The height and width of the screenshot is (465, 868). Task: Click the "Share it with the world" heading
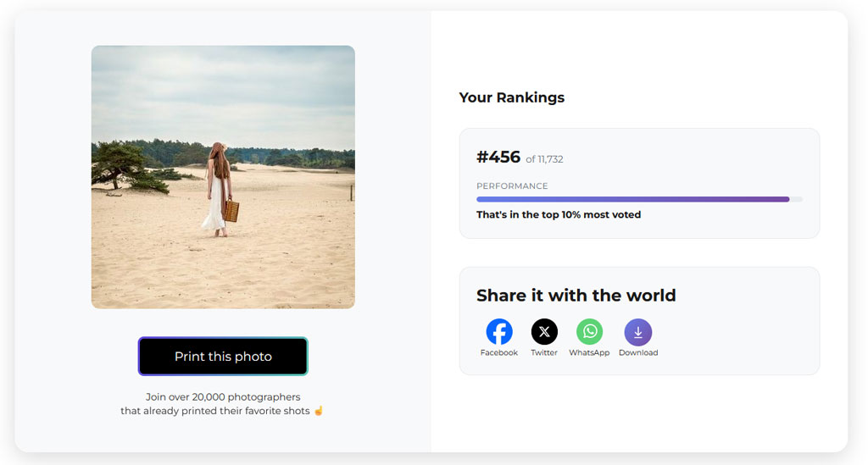click(576, 296)
